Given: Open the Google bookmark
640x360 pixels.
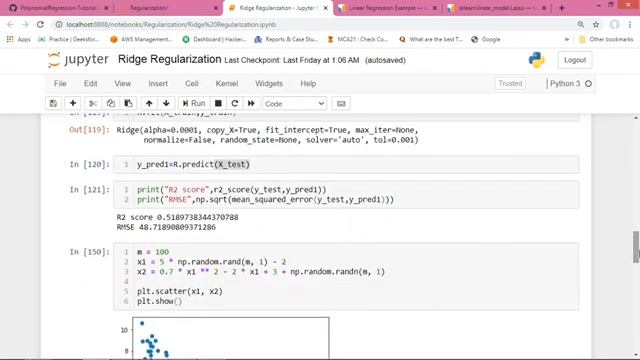Looking at the screenshot, I should coord(486,40).
